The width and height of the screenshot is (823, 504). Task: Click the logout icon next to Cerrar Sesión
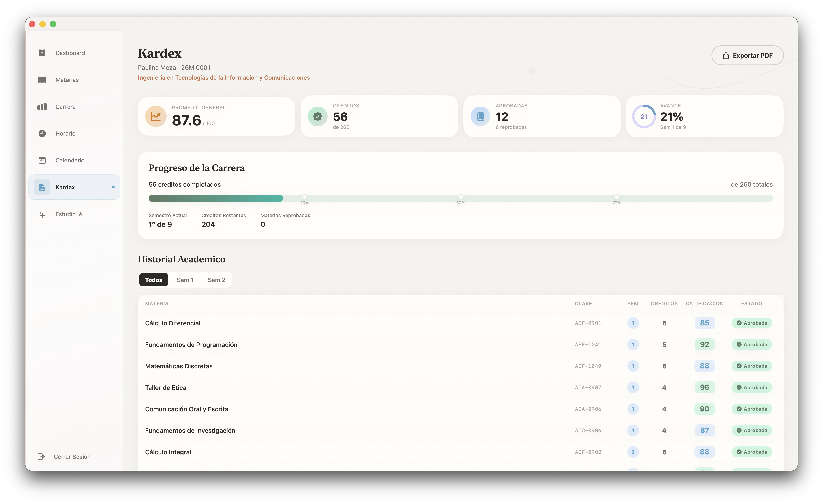(x=41, y=457)
